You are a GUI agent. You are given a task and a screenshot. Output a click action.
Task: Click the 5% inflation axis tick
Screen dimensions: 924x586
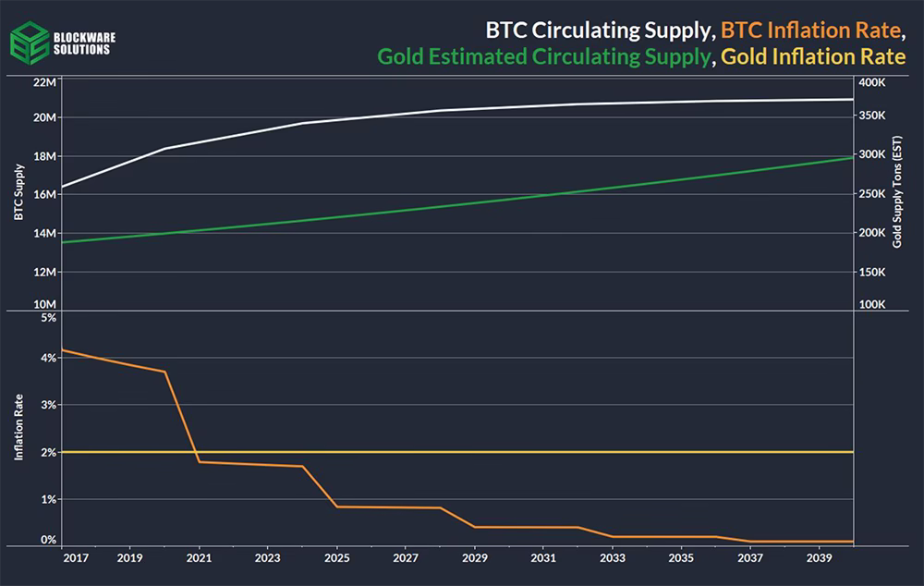tap(49, 318)
